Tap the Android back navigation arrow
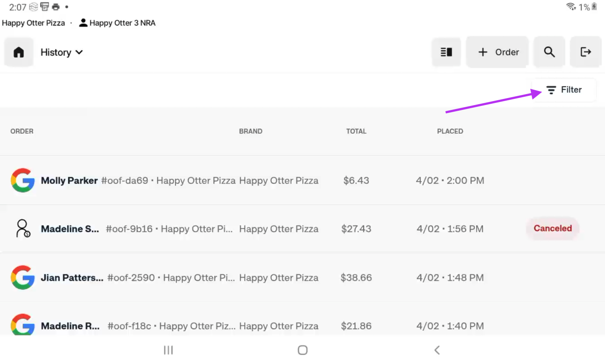 (437, 350)
